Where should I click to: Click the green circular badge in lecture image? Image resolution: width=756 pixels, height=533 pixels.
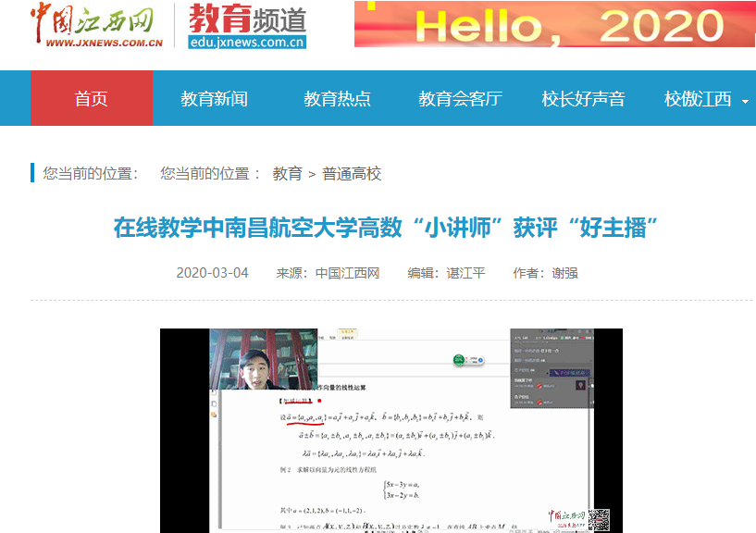(x=460, y=360)
